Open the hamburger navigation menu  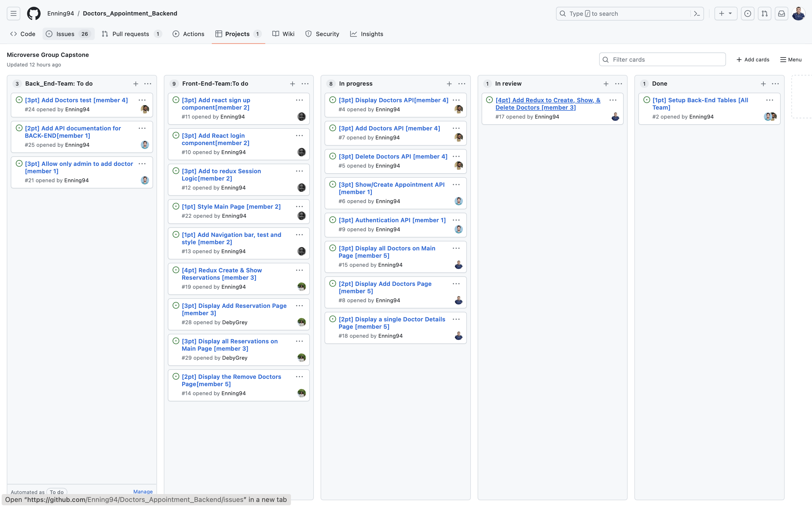pos(14,14)
